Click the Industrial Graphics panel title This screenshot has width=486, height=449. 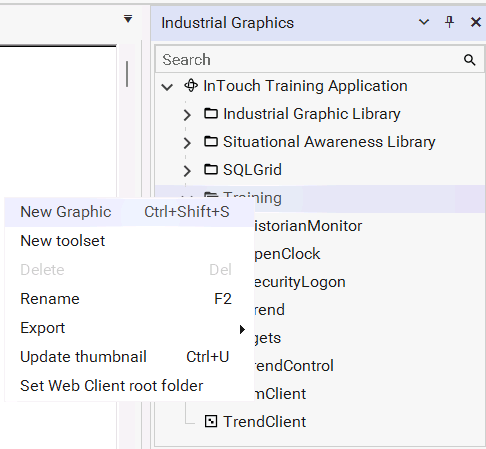tap(228, 23)
